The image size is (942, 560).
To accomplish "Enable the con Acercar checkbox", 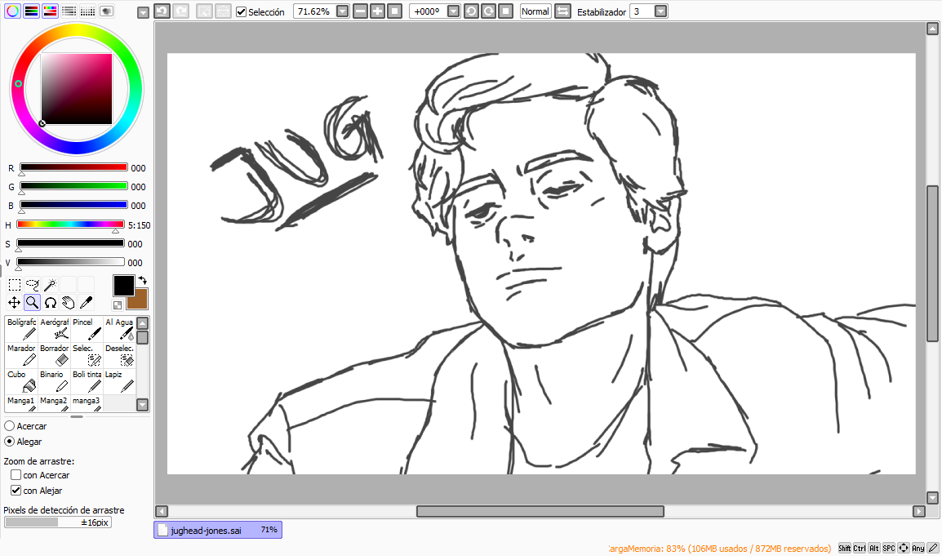I will (x=16, y=475).
